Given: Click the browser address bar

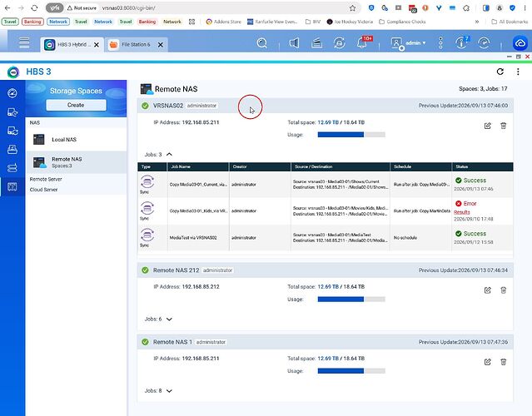Looking at the screenshot, I should (204, 7).
